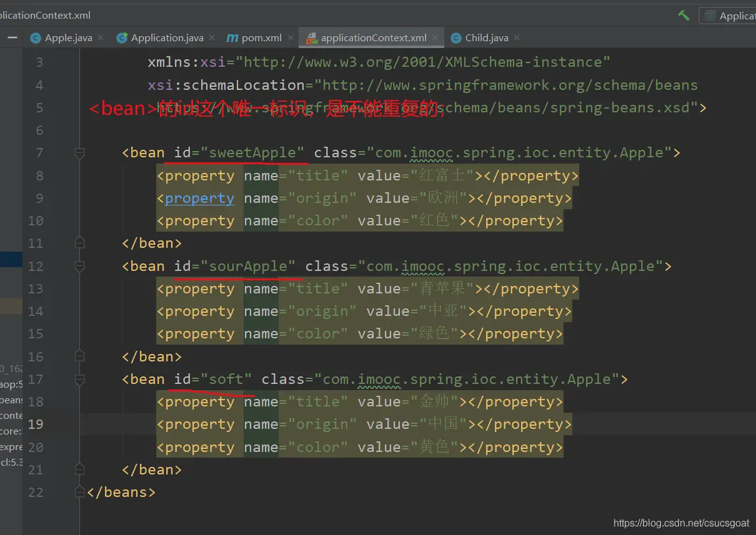Collapse the soft bean fold marker
This screenshot has height=535, width=756.
pyautogui.click(x=79, y=380)
